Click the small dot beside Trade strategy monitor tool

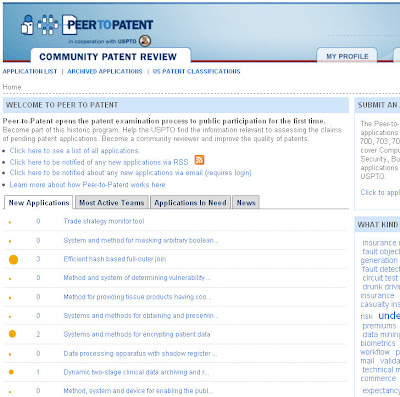click(x=10, y=222)
